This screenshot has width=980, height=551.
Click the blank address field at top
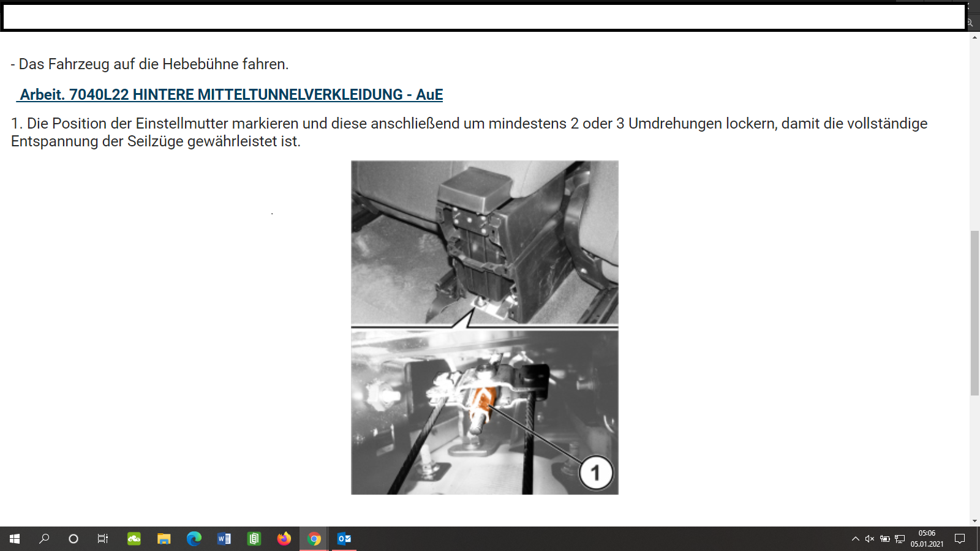pyautogui.click(x=484, y=18)
